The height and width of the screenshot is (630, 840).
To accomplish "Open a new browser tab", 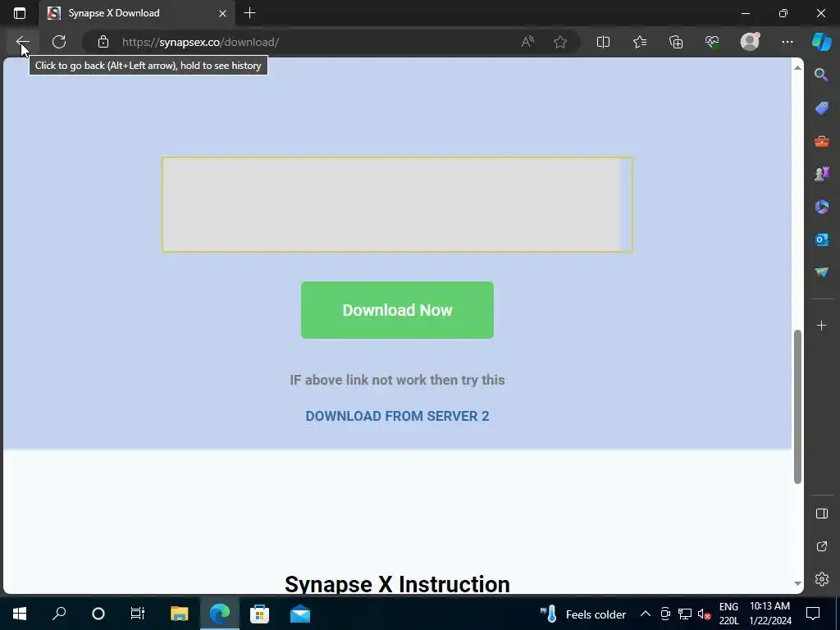I will [249, 13].
